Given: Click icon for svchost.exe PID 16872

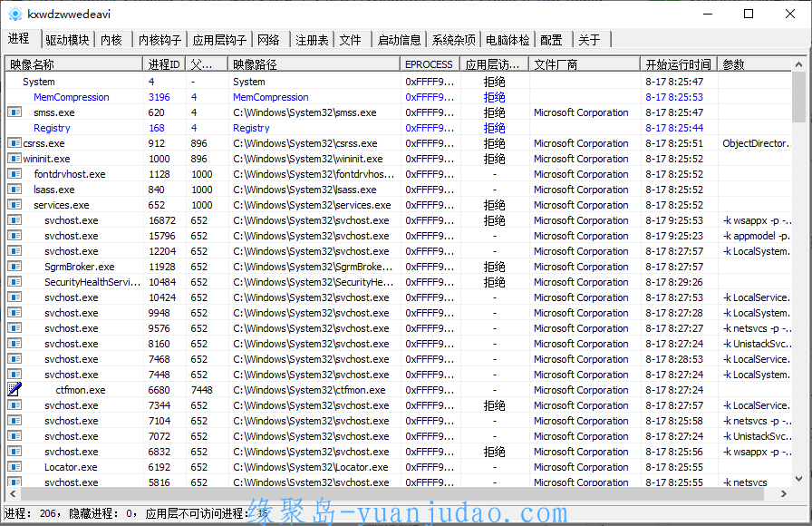Looking at the screenshot, I should (x=14, y=219).
